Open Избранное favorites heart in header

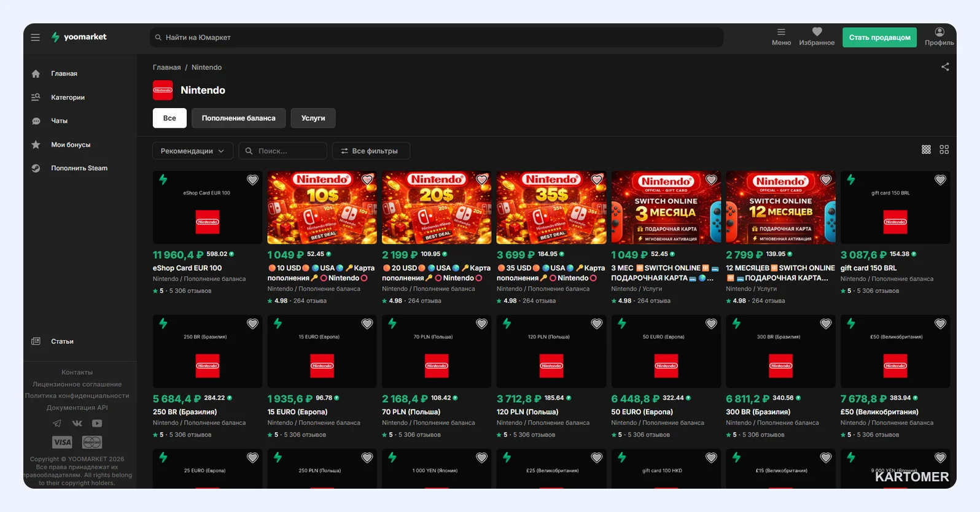(817, 37)
